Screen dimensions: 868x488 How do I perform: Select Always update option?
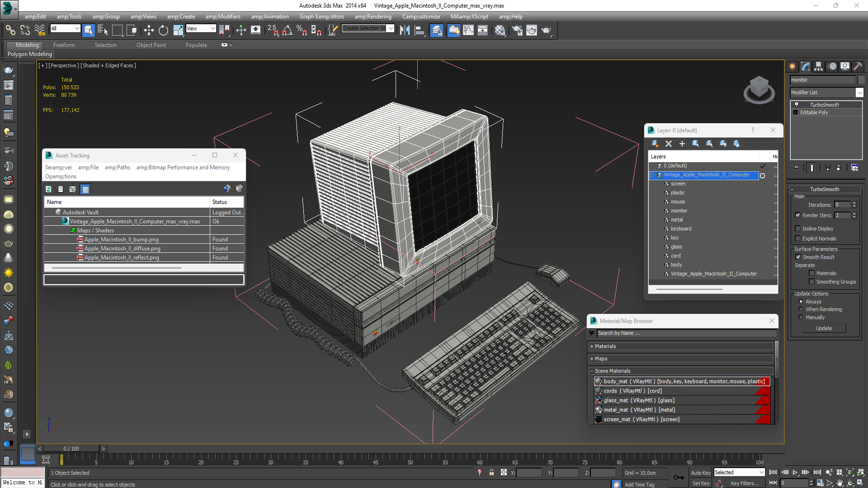tap(801, 301)
